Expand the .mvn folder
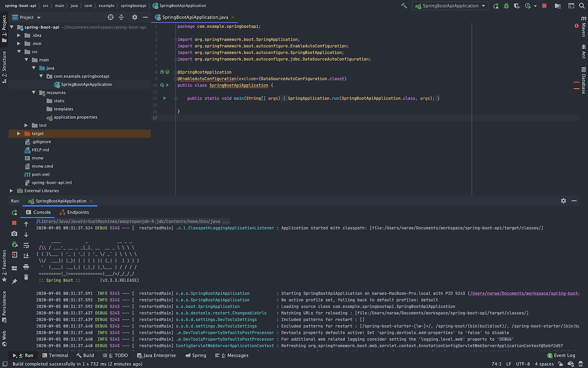Screen dimensions: 588x368 [x=19, y=44]
